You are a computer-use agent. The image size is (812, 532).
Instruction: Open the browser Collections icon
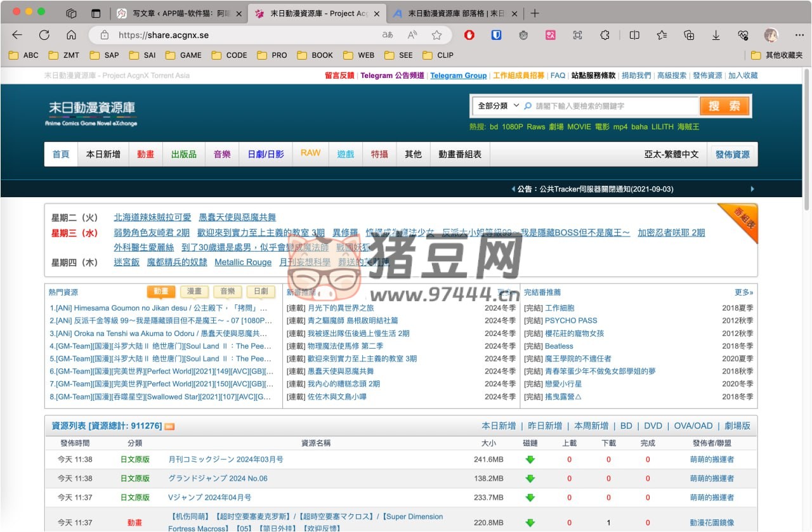[689, 36]
